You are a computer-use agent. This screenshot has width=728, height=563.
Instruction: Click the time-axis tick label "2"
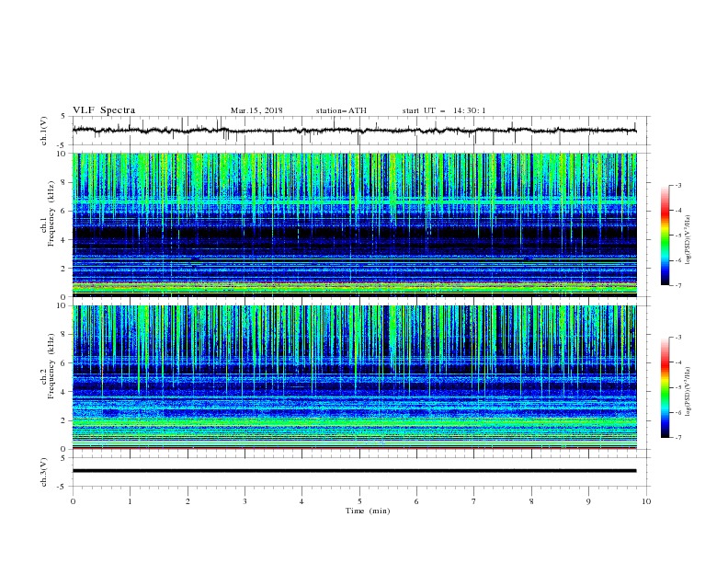188,501
